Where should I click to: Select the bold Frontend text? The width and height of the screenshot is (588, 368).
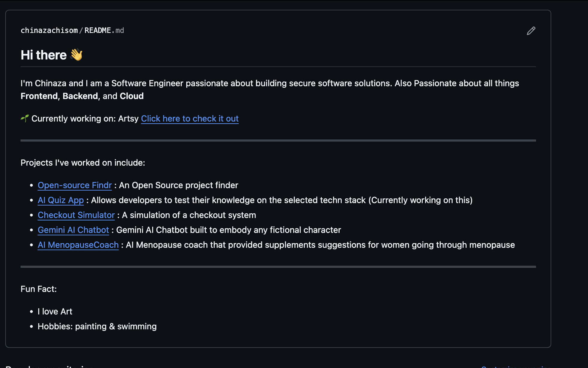38,96
